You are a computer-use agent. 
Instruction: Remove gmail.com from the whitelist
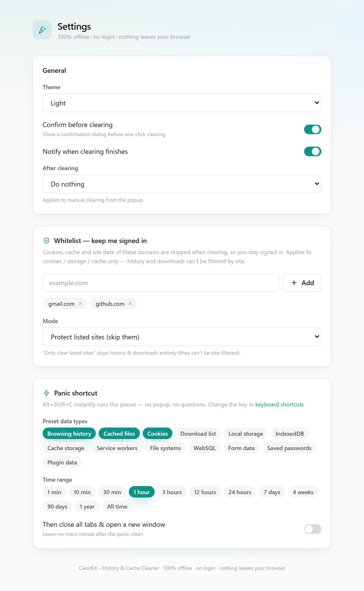tap(80, 304)
